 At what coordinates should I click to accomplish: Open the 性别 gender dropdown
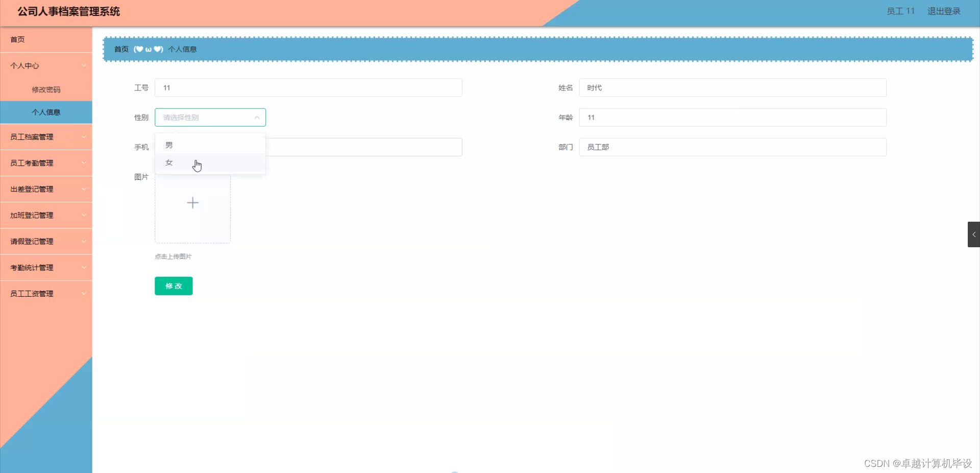coord(210,117)
